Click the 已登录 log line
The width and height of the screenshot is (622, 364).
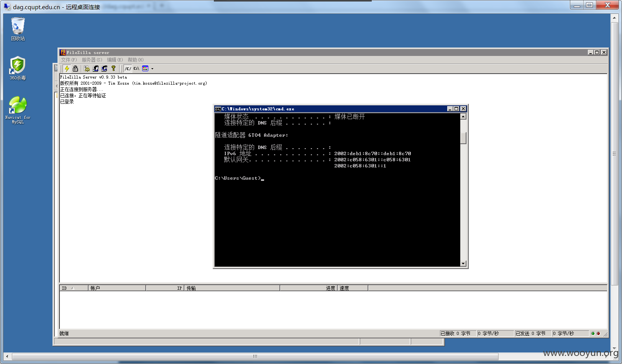tap(67, 102)
